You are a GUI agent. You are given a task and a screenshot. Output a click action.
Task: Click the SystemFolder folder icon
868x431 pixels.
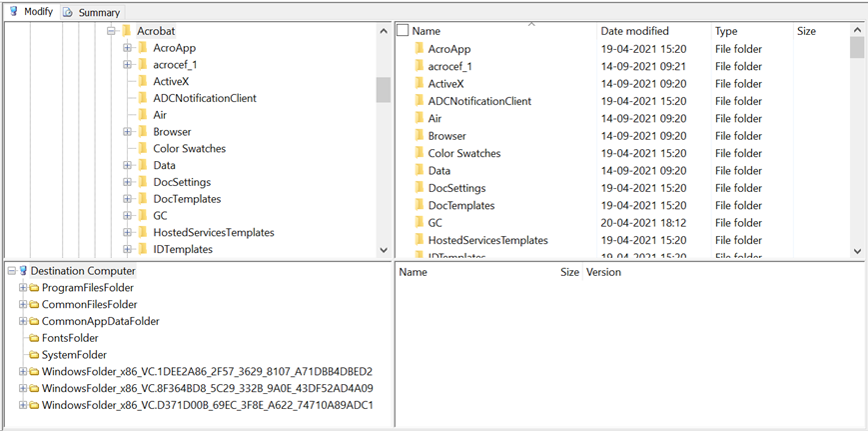click(34, 355)
